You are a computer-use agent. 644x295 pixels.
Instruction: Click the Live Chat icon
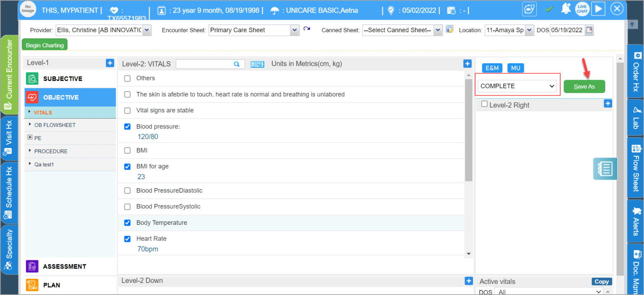[x=582, y=9]
